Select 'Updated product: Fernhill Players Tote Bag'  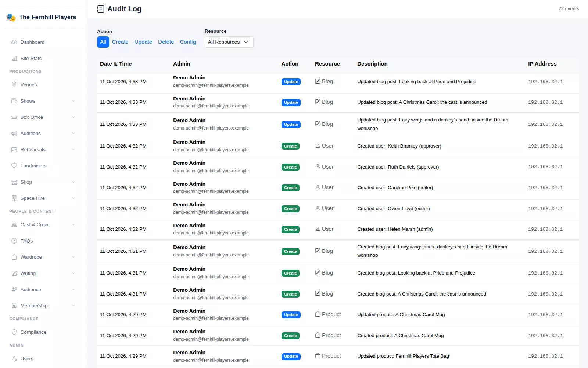[x=403, y=356]
